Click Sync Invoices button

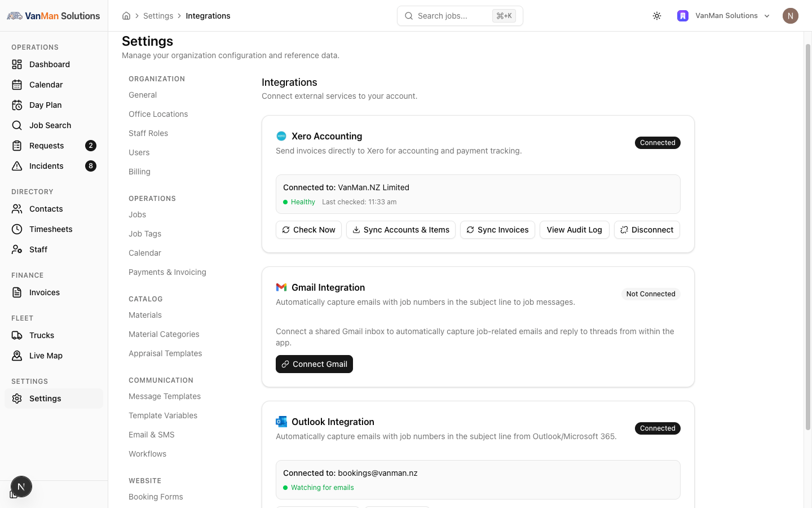(x=497, y=230)
